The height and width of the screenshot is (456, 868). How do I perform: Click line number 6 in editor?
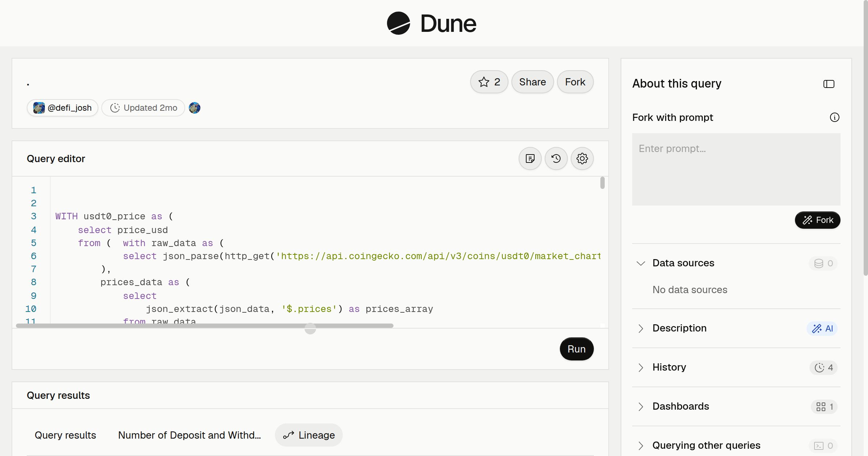point(34,256)
